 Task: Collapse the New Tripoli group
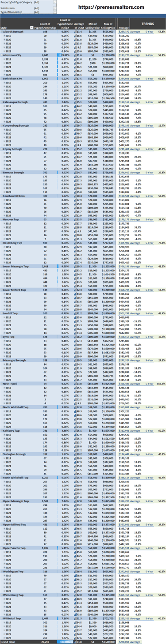pyautogui.click(x=1, y=384)
